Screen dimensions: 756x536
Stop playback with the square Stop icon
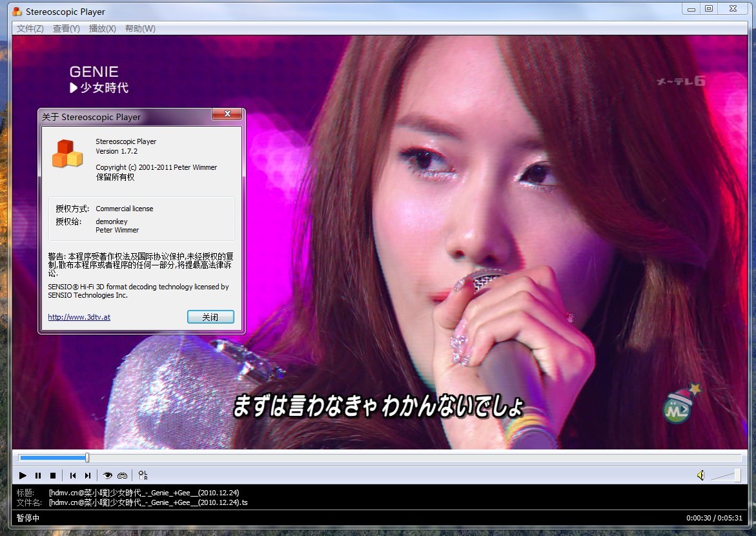pos(53,476)
